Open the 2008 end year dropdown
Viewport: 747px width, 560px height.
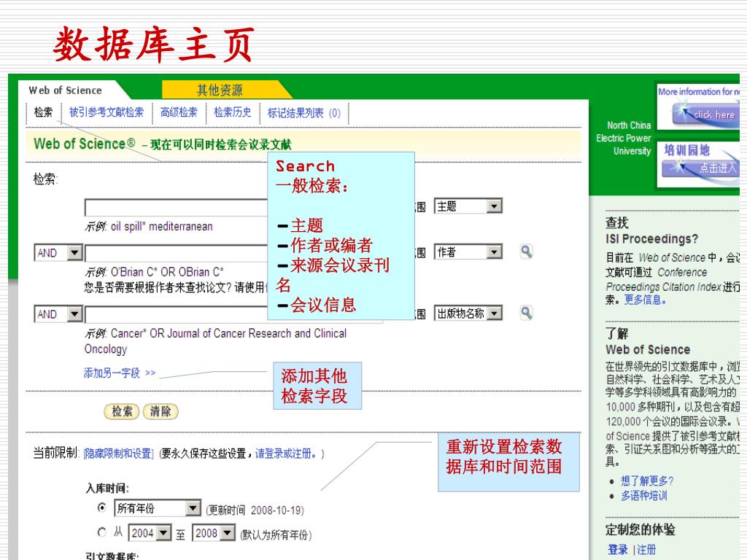point(213,533)
